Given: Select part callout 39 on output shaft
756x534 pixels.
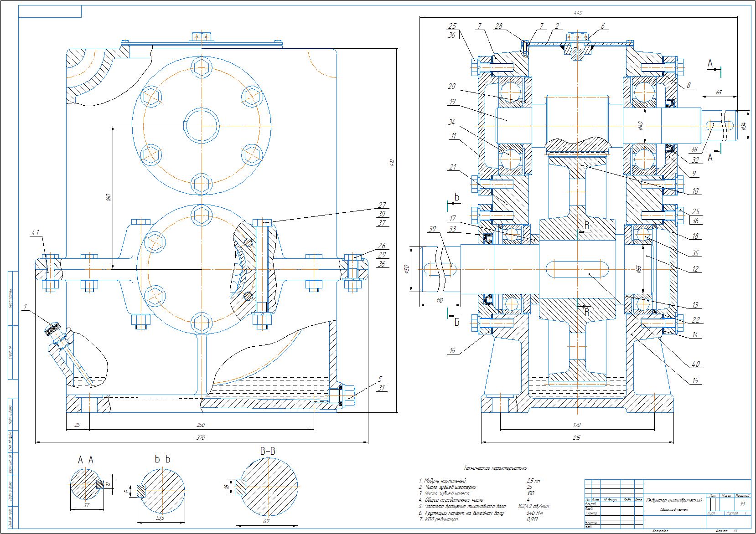Looking at the screenshot, I should (x=433, y=229).
